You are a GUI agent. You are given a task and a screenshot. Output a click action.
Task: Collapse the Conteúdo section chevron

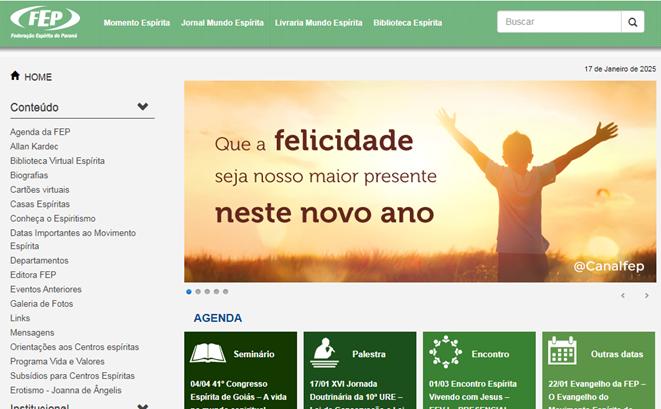tap(143, 106)
